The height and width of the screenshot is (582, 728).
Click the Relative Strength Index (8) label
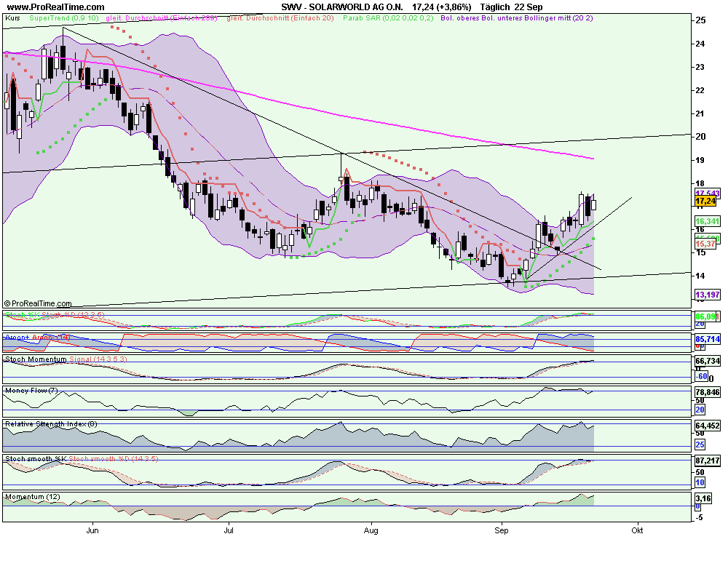coord(51,423)
